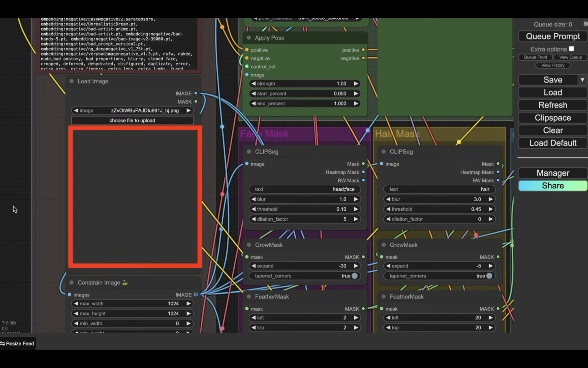The width and height of the screenshot is (588, 368).
Task: Click the blur 3.0 value slider
Action: (439, 199)
